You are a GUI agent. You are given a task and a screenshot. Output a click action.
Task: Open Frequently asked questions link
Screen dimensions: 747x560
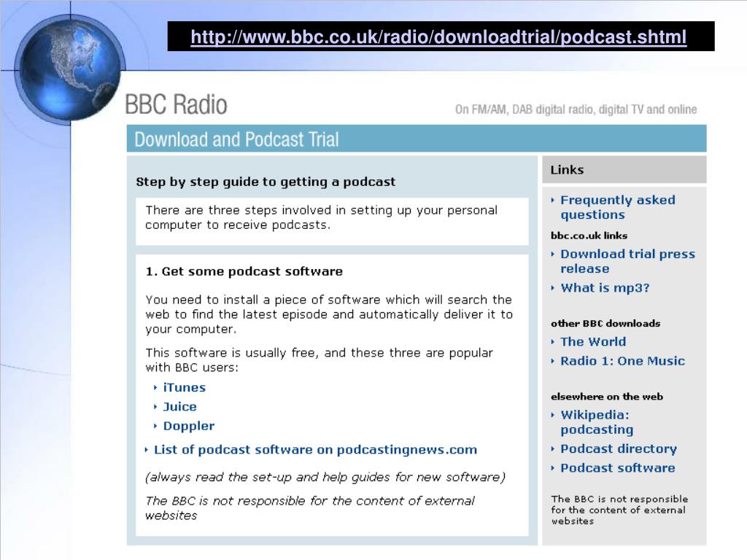[x=617, y=207]
